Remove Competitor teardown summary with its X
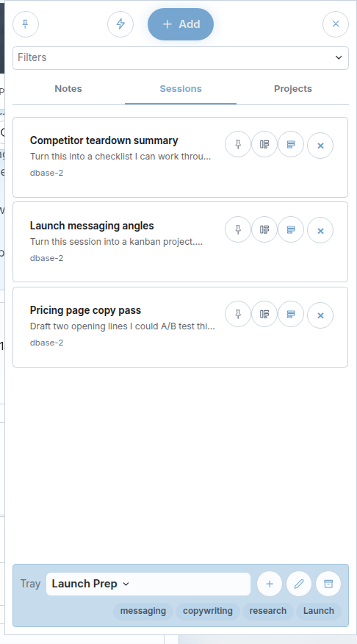This screenshot has width=357, height=644. click(320, 146)
